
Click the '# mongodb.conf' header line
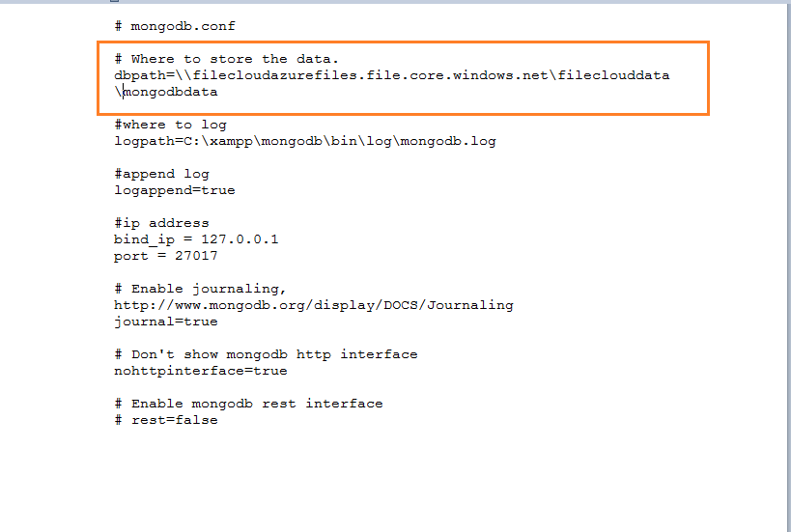(x=175, y=26)
